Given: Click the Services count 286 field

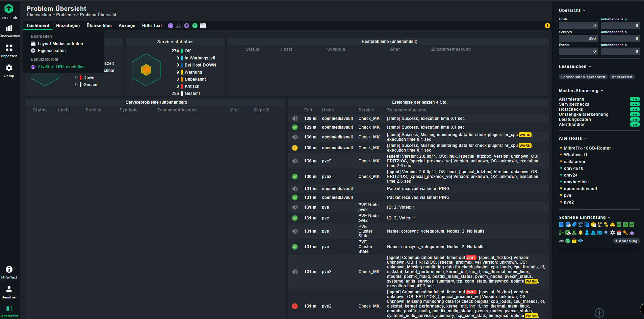Looking at the screenshot, I should click(x=578, y=38).
